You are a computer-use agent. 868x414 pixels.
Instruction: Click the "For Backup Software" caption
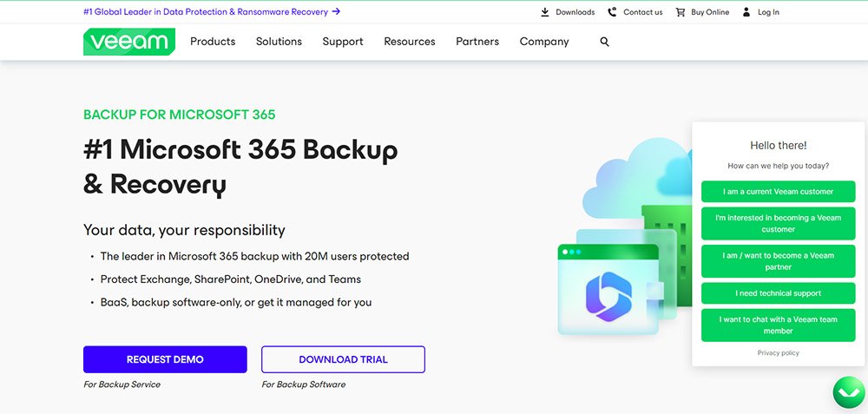[x=303, y=384]
